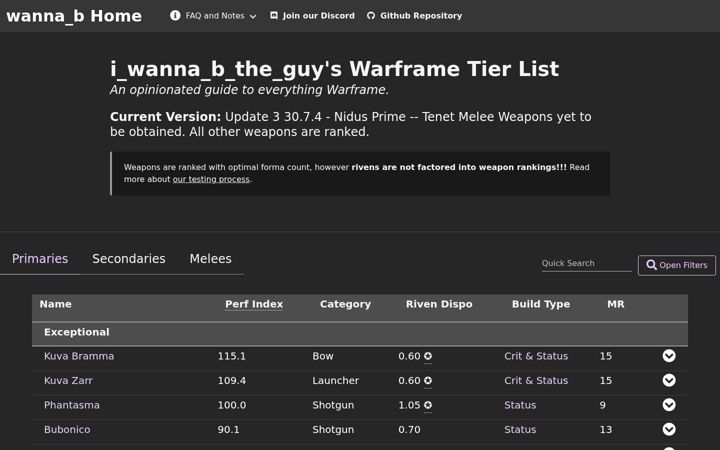Expand the Kuva Zarr row details chevron
Image resolution: width=720 pixels, height=450 pixels.
(x=669, y=380)
